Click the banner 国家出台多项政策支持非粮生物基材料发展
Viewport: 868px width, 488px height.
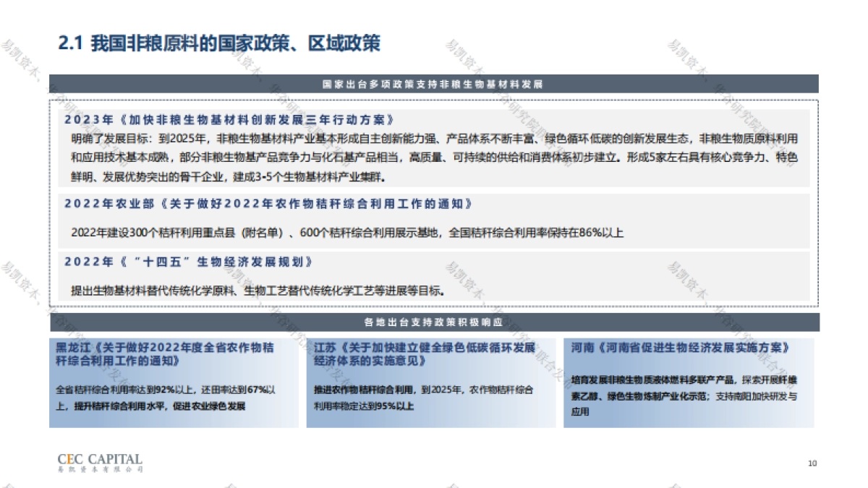coord(434,82)
